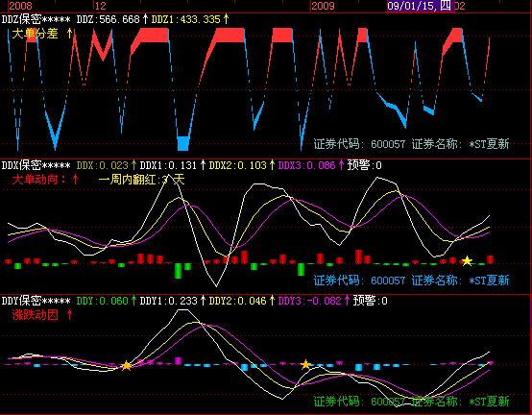Select the DDY保密 indicator title

(x=36, y=301)
